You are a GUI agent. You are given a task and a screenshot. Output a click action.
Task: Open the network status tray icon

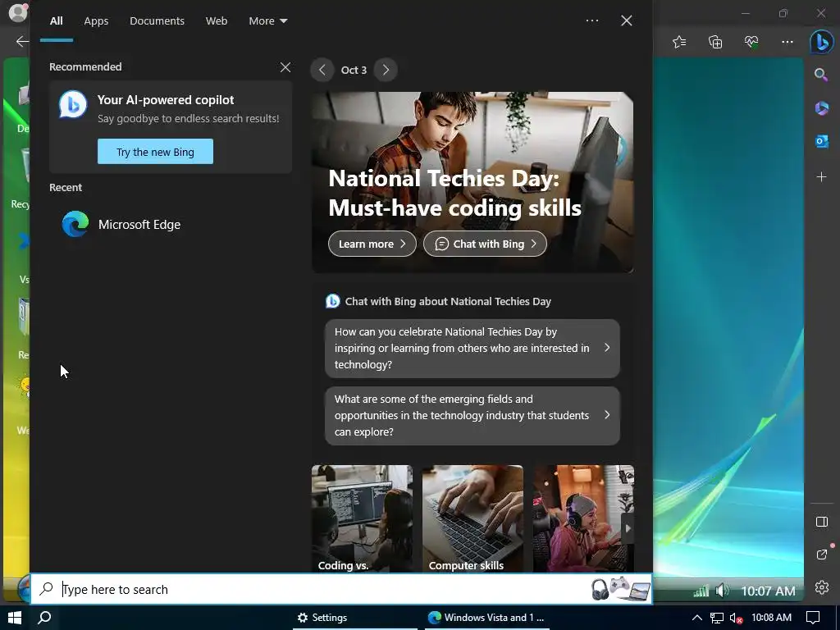717,618
